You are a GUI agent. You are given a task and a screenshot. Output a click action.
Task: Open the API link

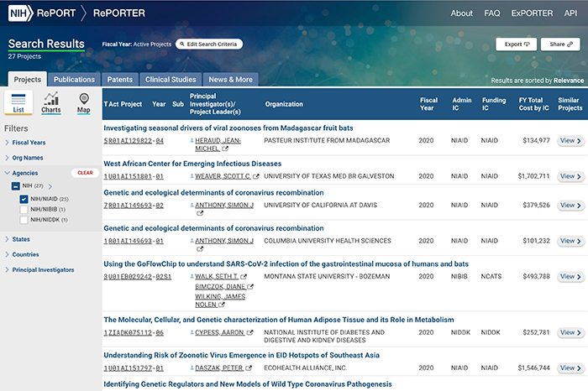pyautogui.click(x=570, y=13)
